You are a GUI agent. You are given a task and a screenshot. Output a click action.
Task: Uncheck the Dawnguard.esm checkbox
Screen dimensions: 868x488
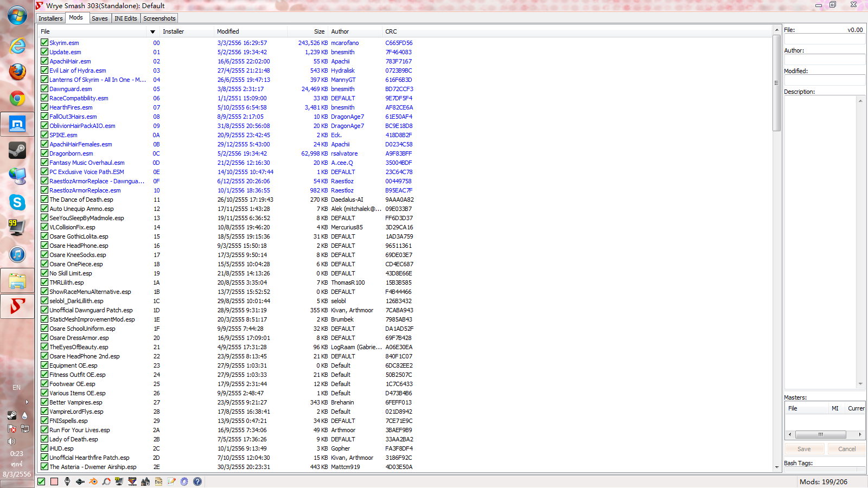coord(44,88)
